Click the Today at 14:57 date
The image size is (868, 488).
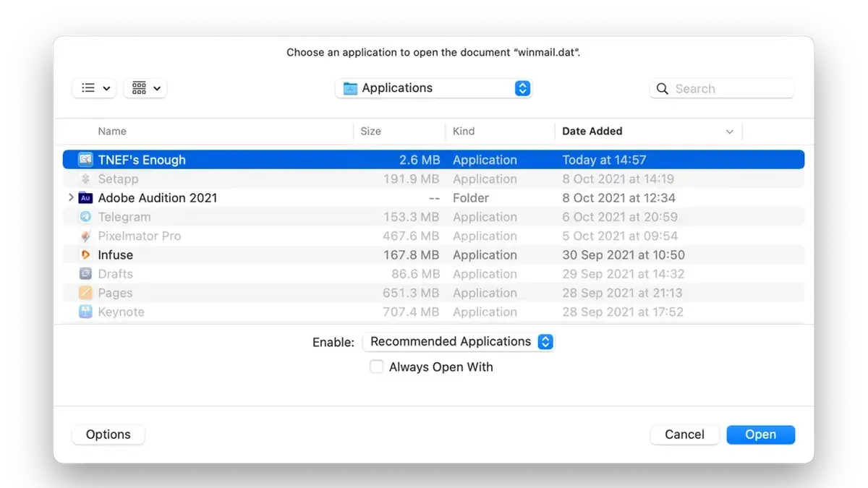[604, 160]
